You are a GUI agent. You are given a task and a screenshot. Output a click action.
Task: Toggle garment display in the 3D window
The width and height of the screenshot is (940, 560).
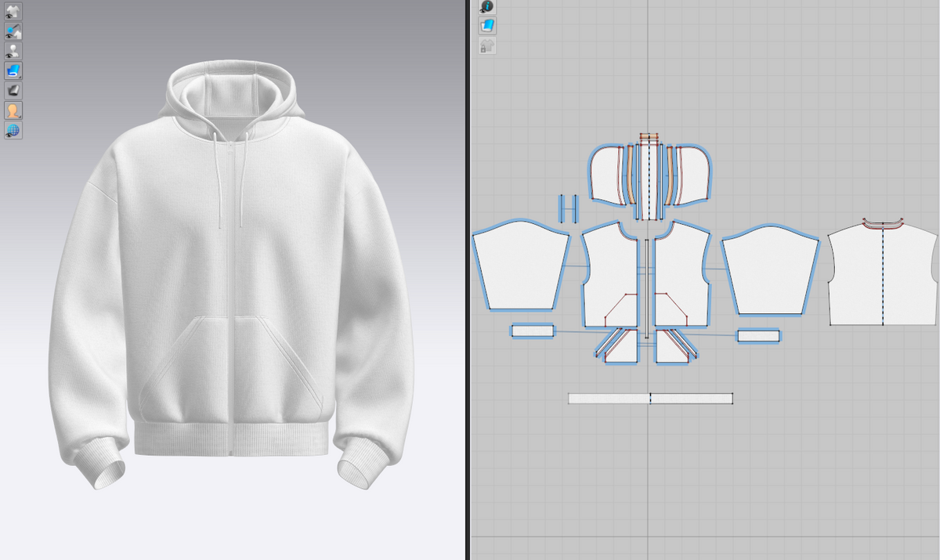(x=13, y=12)
